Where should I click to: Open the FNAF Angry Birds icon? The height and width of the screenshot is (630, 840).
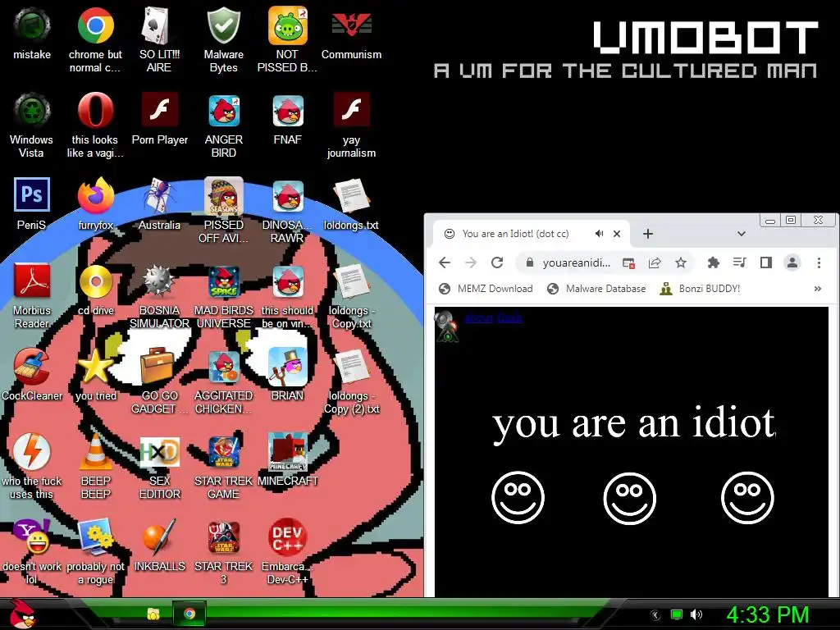288,111
